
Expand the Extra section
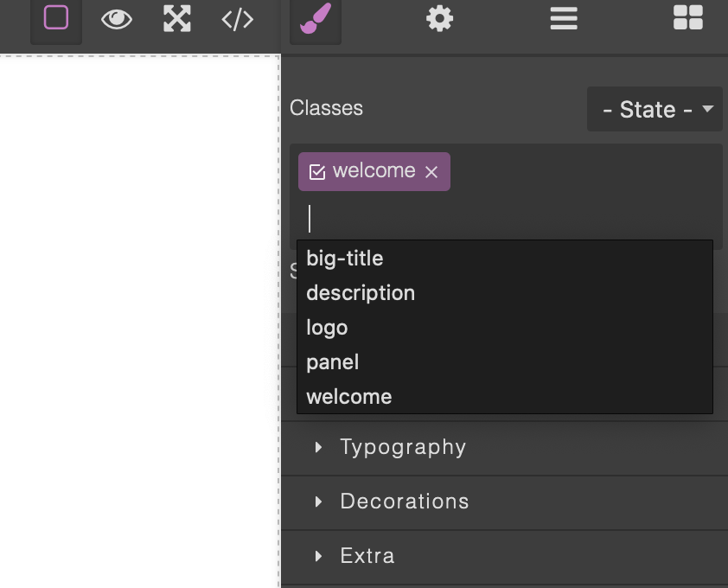[504, 556]
